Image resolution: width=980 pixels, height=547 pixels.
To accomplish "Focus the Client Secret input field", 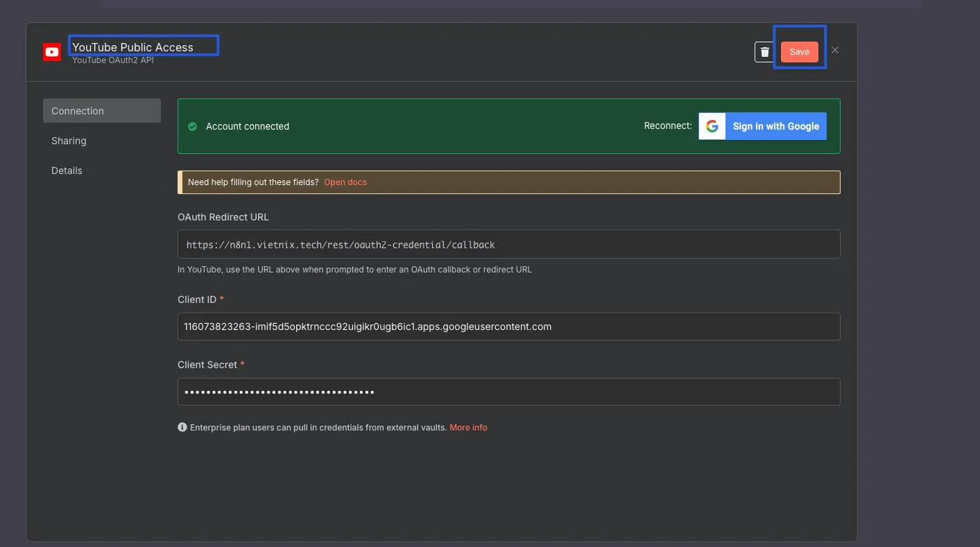I will 509,392.
